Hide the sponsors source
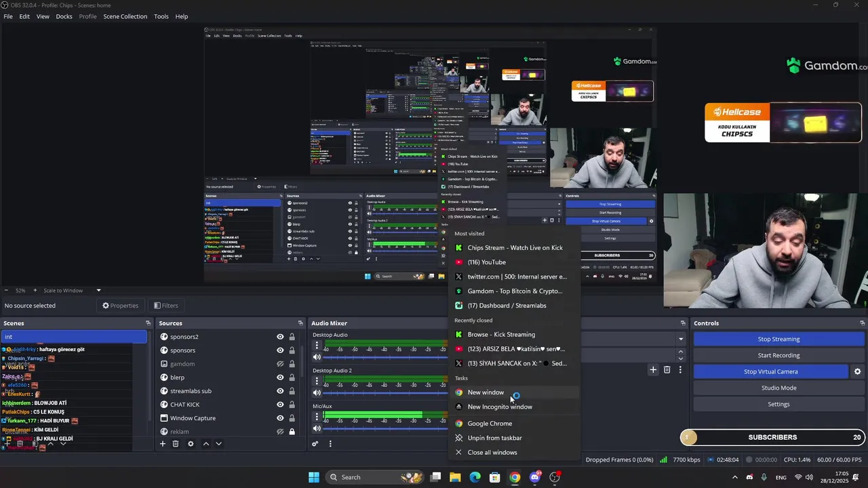 pos(280,350)
